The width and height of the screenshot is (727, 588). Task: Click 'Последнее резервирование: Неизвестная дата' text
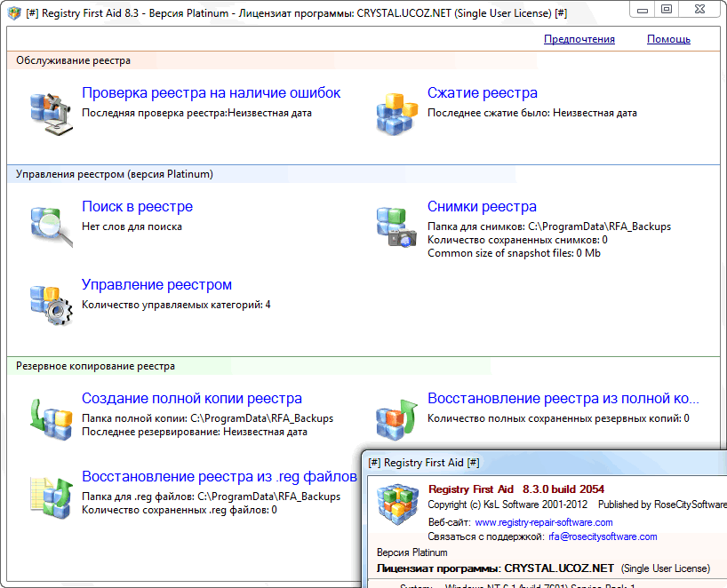tap(195, 432)
